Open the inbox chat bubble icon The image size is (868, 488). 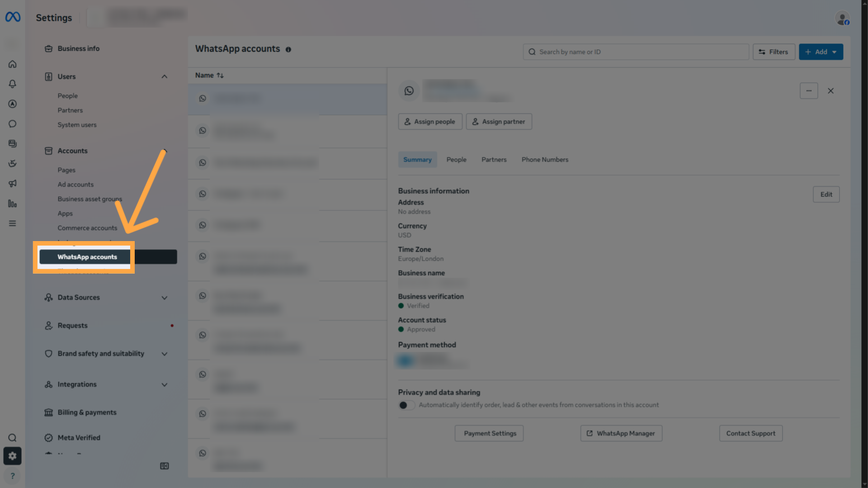point(13,124)
